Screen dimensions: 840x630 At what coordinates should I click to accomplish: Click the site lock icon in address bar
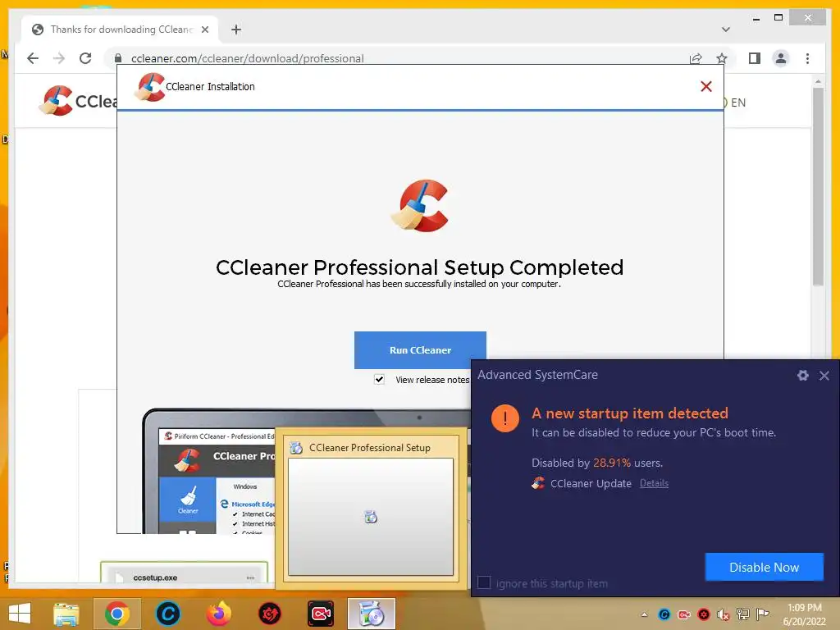point(118,58)
